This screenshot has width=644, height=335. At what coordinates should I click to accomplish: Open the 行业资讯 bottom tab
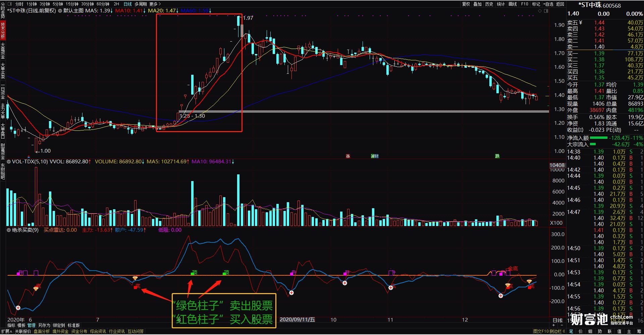click(117, 331)
